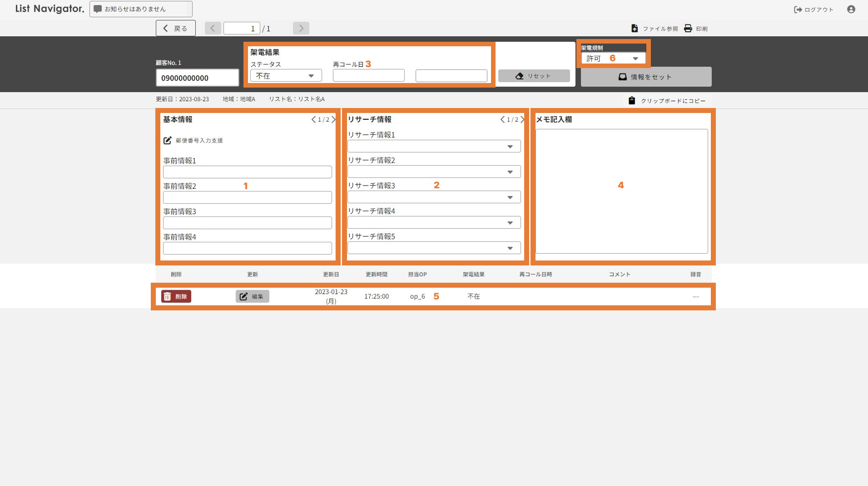
Task: Click the print (印刷) icon
Action: coord(688,29)
